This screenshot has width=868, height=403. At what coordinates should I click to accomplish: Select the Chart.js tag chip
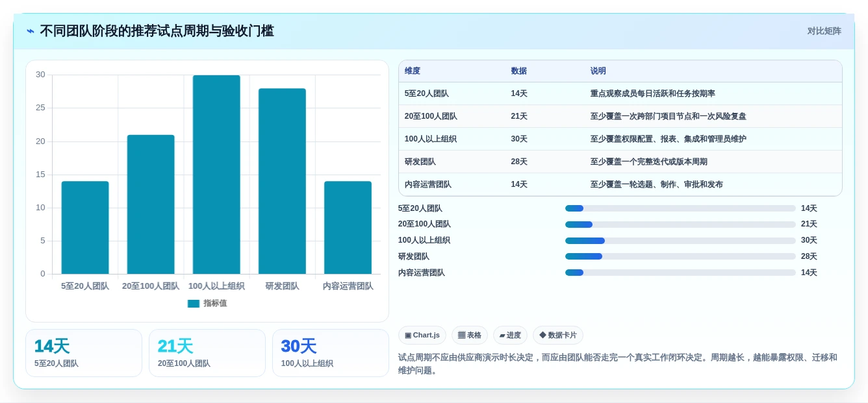(x=422, y=336)
